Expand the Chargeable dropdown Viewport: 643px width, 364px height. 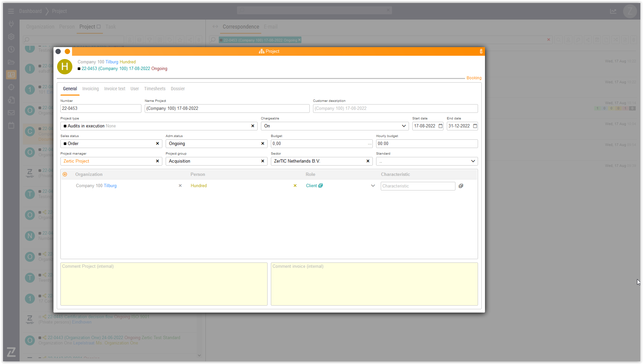pyautogui.click(x=404, y=126)
